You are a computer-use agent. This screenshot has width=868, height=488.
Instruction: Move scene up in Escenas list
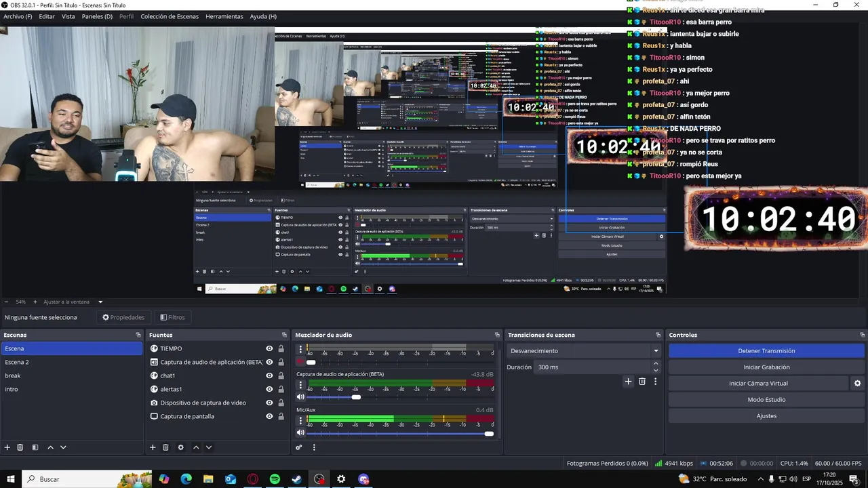point(50,447)
